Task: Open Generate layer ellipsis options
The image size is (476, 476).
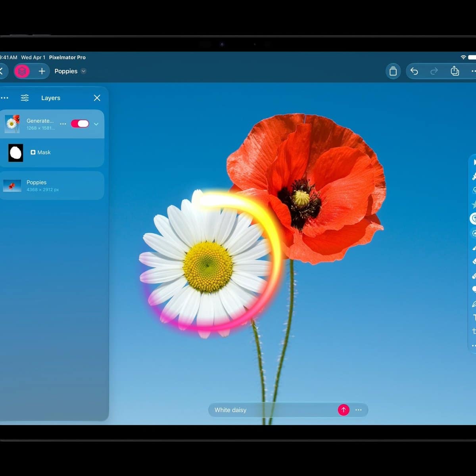Action: pos(63,124)
